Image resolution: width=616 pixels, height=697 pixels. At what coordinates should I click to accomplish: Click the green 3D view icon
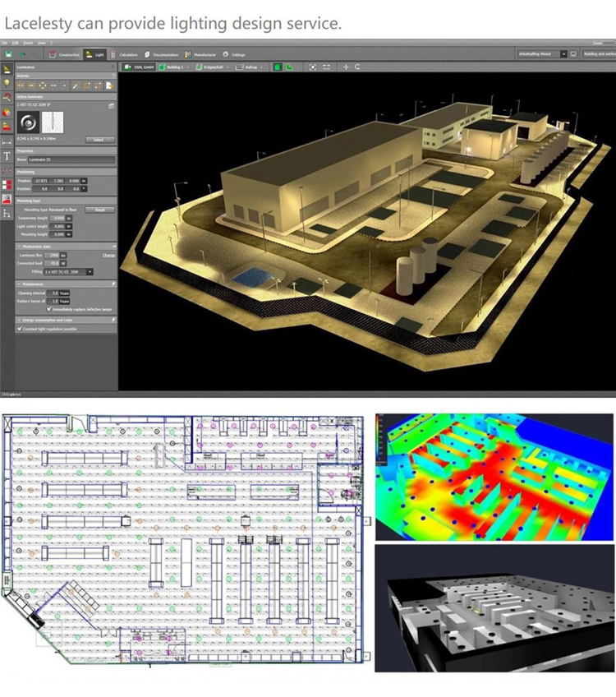pos(278,67)
